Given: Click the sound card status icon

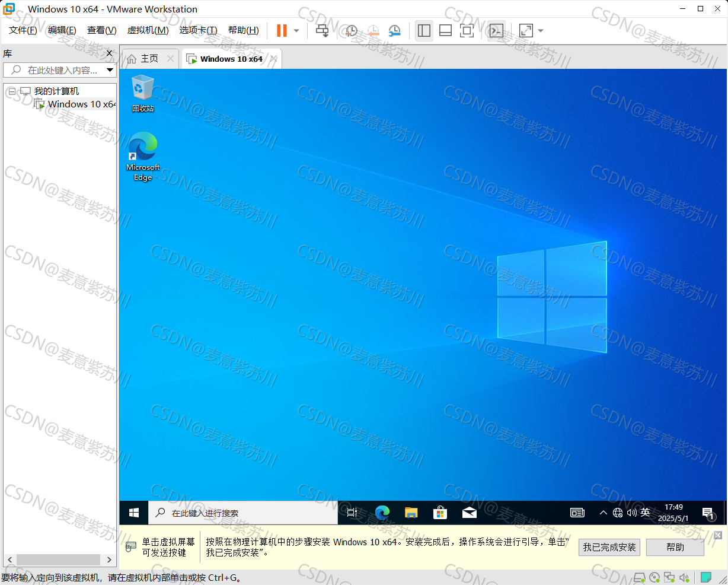Looking at the screenshot, I should point(684,577).
